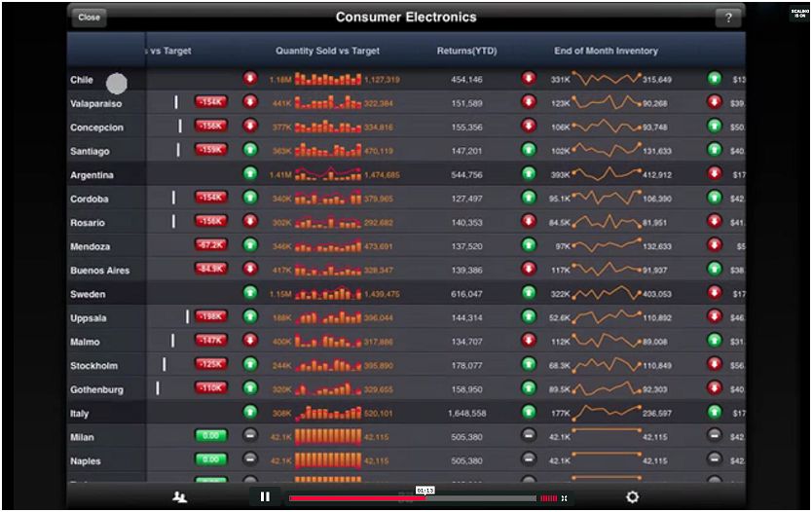Viewport: 812px width, 512px height.
Task: Click Argentina's Returns value 544,756
Action: 466,175
